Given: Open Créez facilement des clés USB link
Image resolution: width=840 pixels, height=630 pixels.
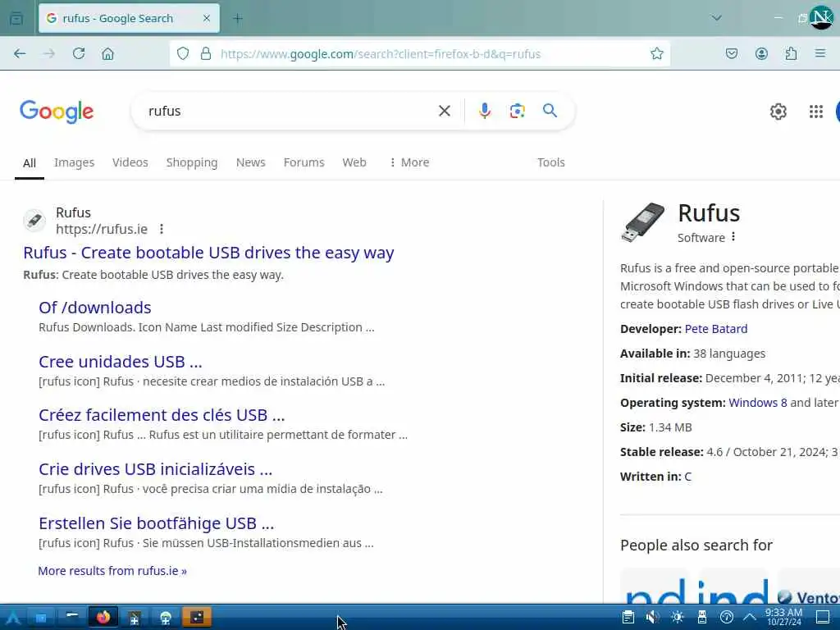Looking at the screenshot, I should [162, 415].
